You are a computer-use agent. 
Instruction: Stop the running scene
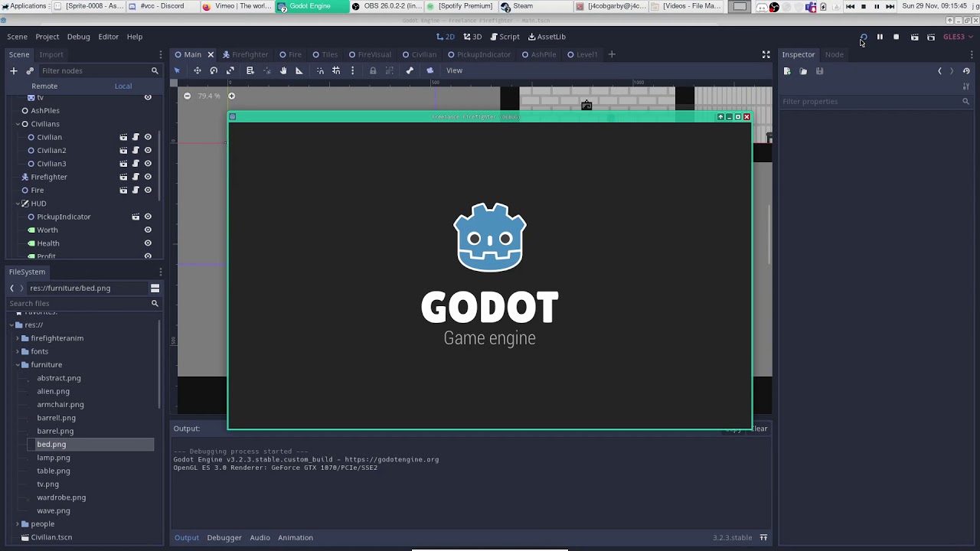tap(896, 37)
